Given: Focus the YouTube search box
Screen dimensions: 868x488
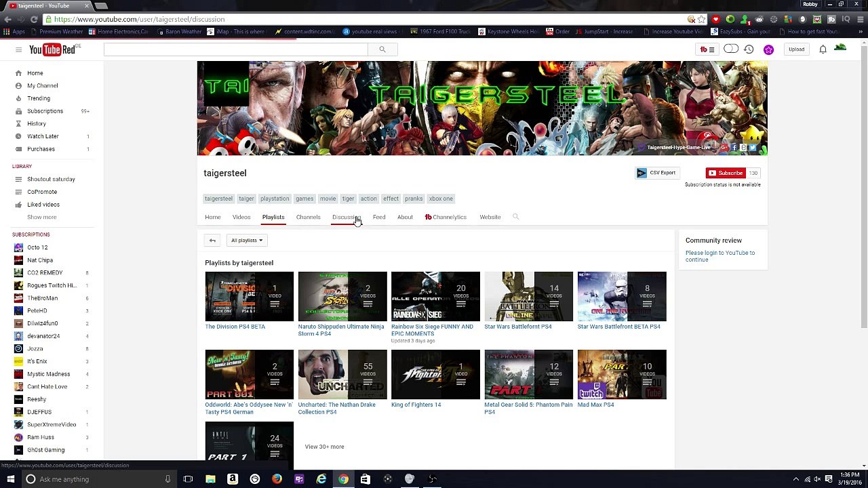Looking at the screenshot, I should point(236,49).
